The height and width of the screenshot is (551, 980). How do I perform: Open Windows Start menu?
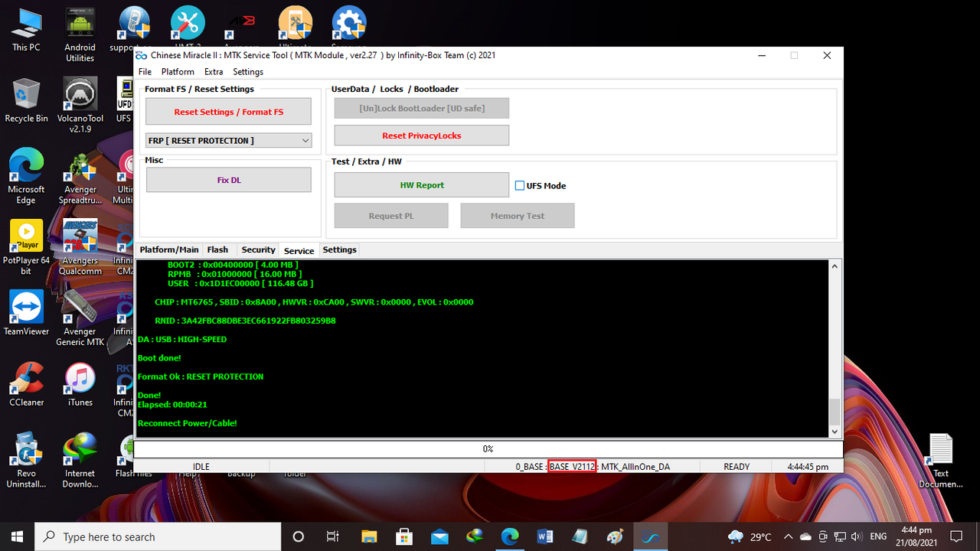[x=18, y=536]
